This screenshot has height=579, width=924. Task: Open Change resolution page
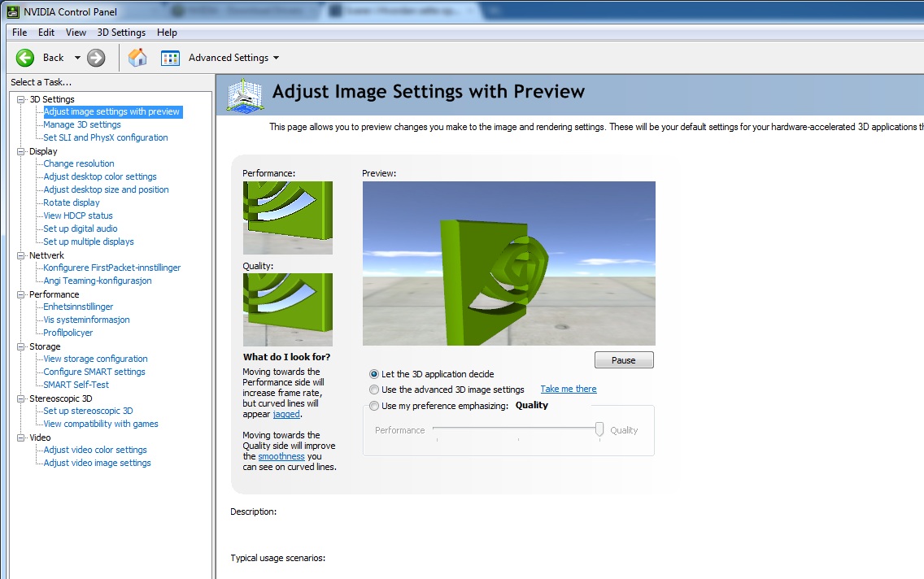tap(78, 163)
